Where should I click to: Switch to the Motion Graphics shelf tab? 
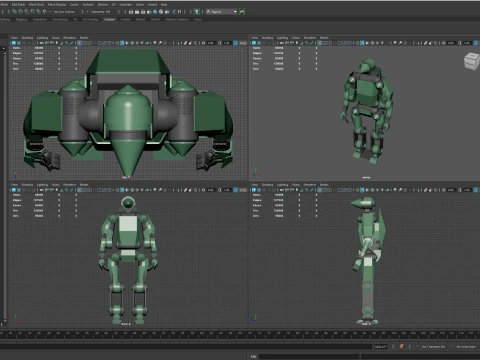tap(177, 19)
